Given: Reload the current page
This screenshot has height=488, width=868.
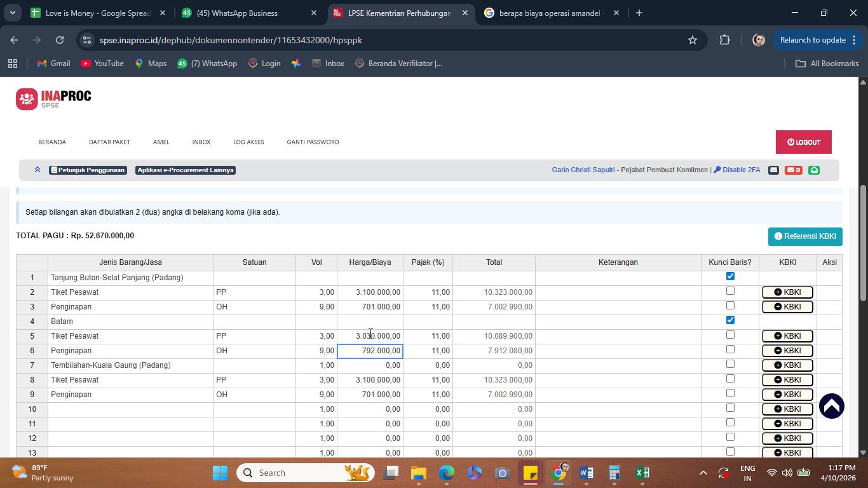Looking at the screenshot, I should coord(60,40).
